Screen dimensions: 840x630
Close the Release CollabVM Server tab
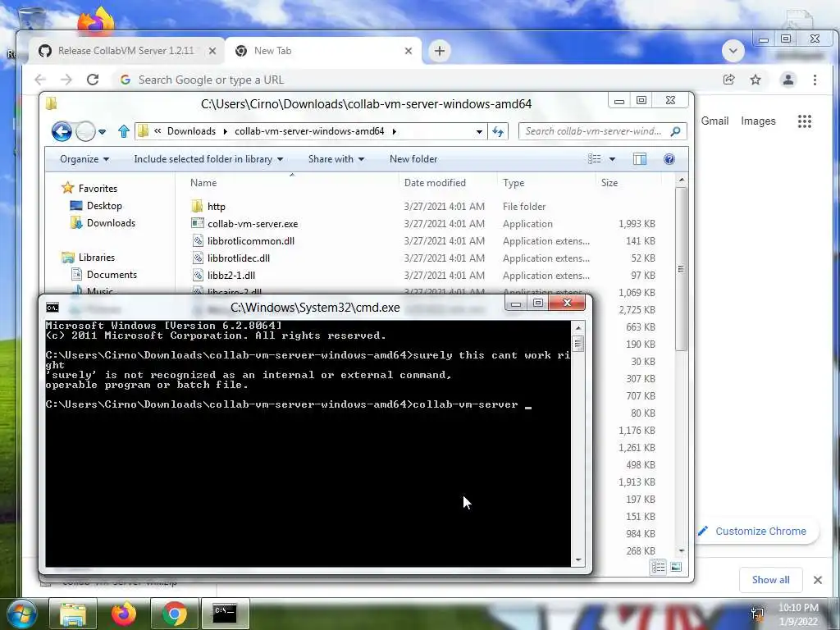point(212,51)
